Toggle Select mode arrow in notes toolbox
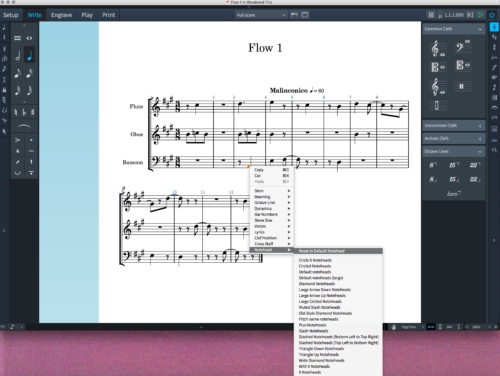Screen dimensions: 500x376 point(4,132)
